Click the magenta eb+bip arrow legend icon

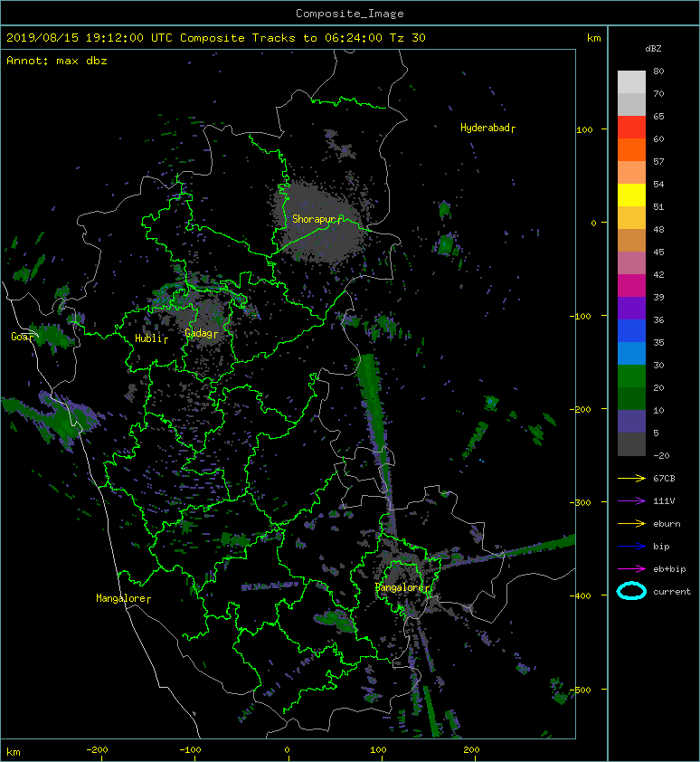click(x=631, y=568)
